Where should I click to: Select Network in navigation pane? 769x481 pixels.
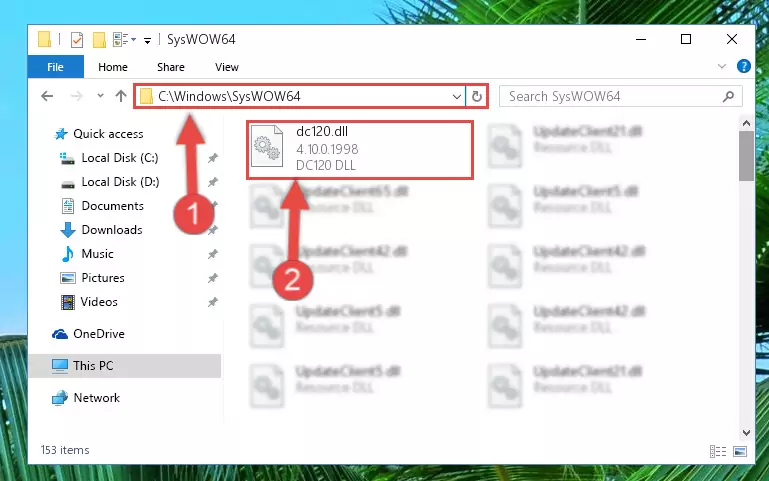[x=96, y=398]
